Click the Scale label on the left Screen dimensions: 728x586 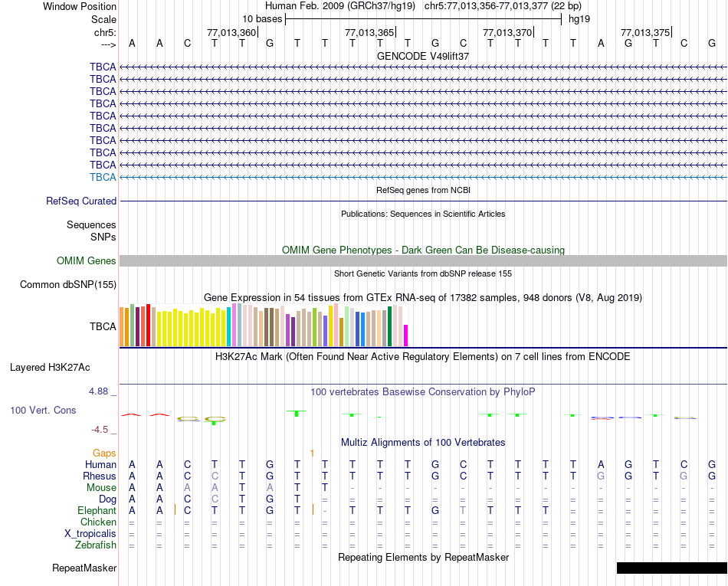click(103, 19)
